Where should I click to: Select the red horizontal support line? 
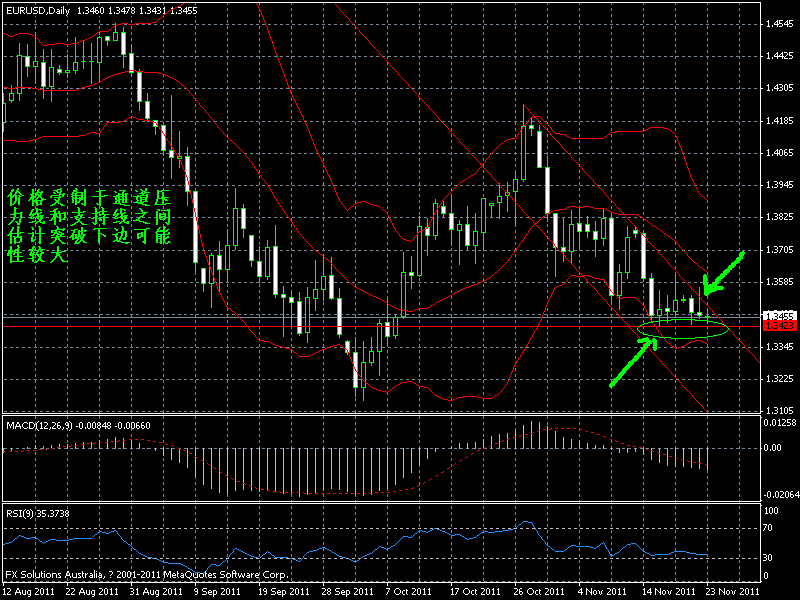pos(383,326)
